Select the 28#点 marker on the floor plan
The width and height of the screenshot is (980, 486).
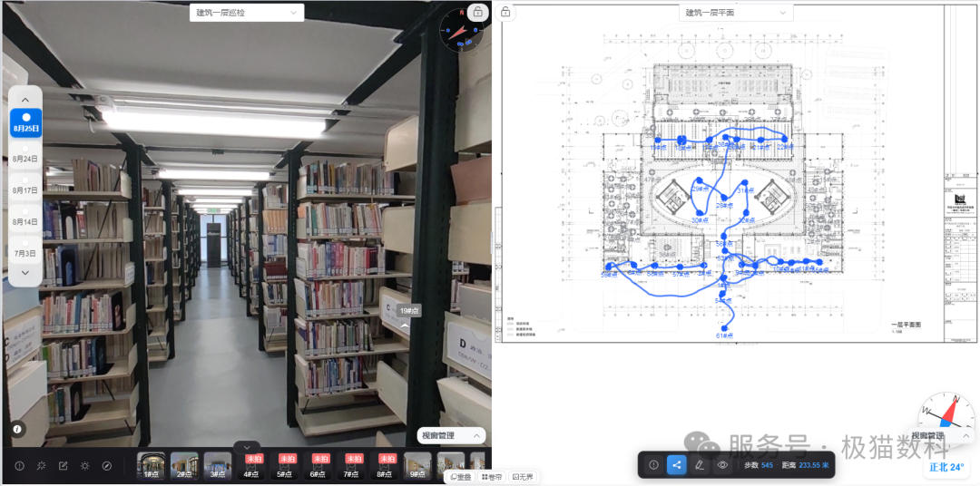724,198
